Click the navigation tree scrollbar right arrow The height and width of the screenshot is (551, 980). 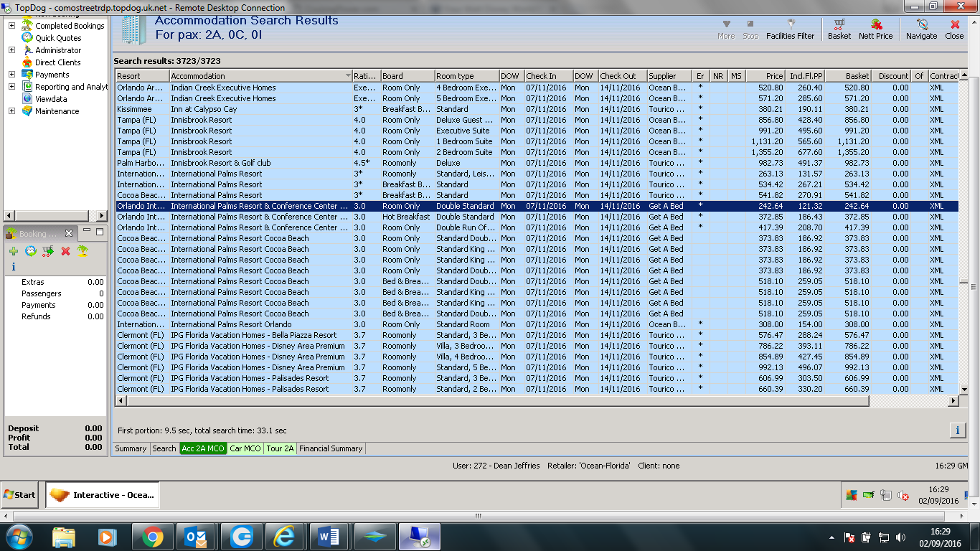click(102, 215)
